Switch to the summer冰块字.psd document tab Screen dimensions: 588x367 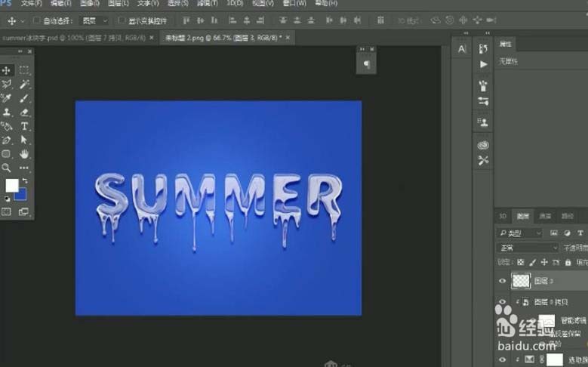point(74,37)
